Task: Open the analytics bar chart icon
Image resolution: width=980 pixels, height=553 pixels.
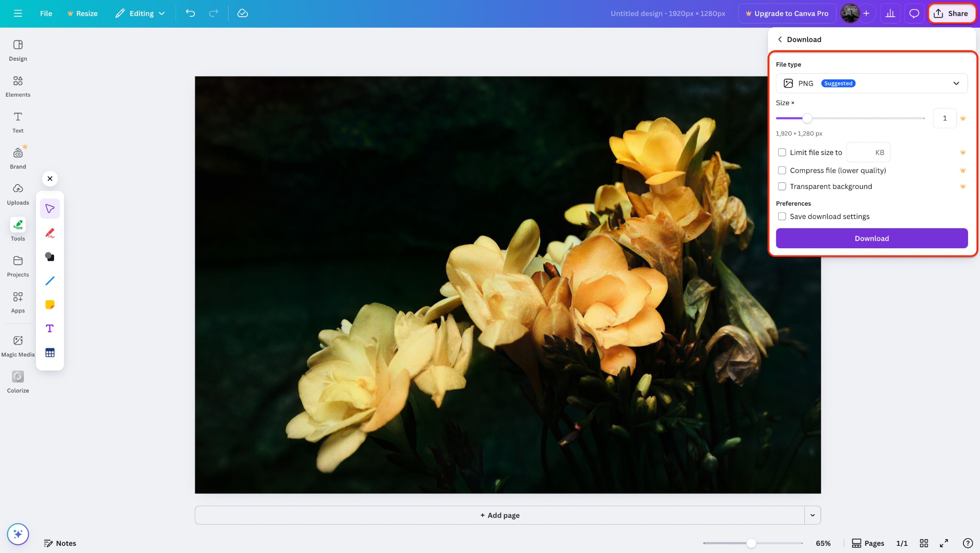Action: coord(890,13)
